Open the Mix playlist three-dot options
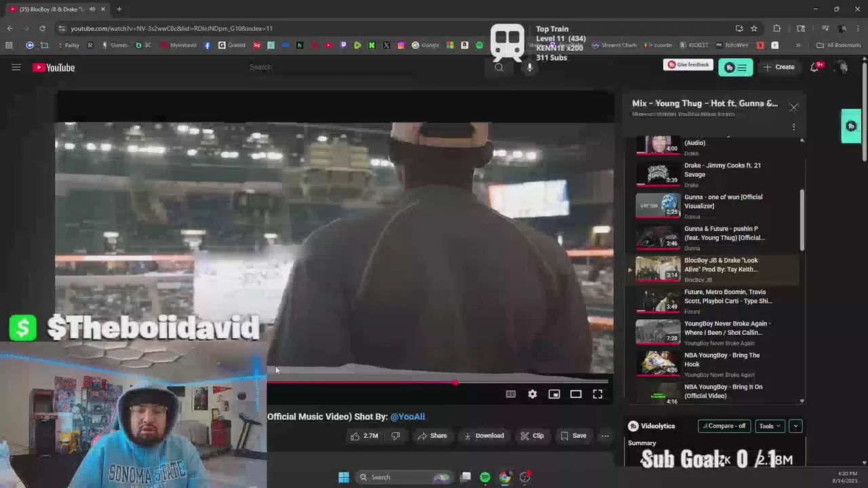868x488 pixels. coord(793,127)
